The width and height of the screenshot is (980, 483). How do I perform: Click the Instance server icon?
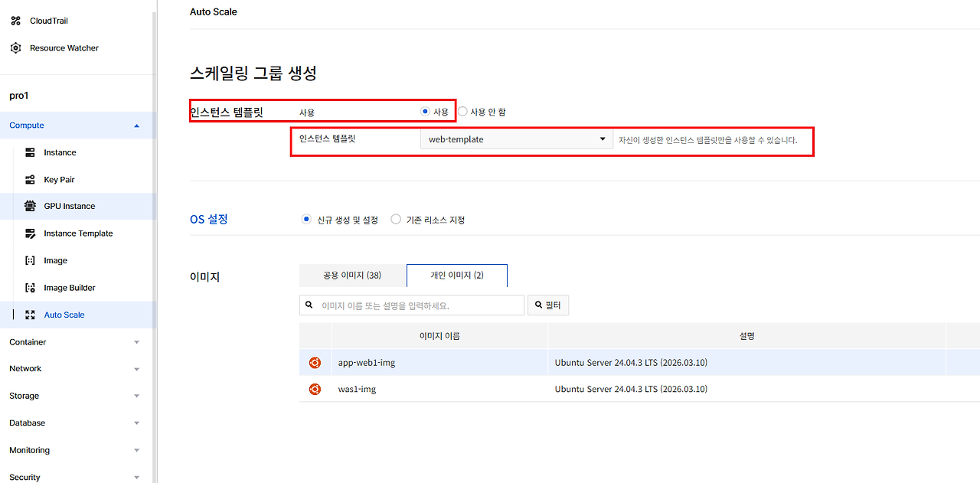(31, 153)
